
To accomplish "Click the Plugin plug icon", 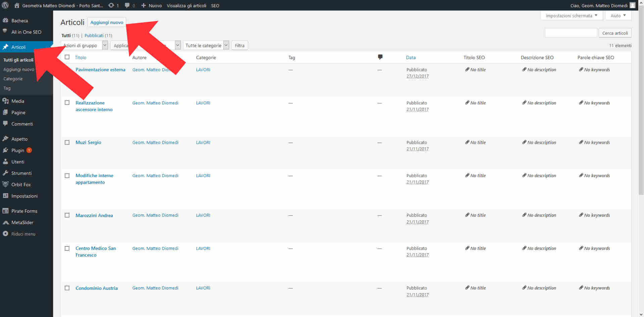I will [5, 150].
